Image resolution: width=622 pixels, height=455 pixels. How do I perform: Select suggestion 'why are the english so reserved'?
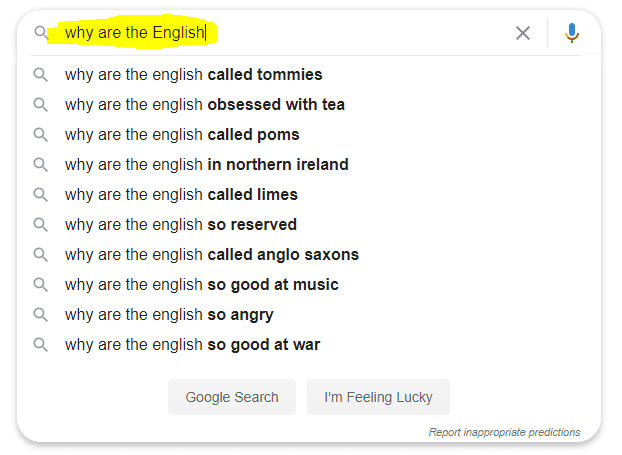(180, 225)
